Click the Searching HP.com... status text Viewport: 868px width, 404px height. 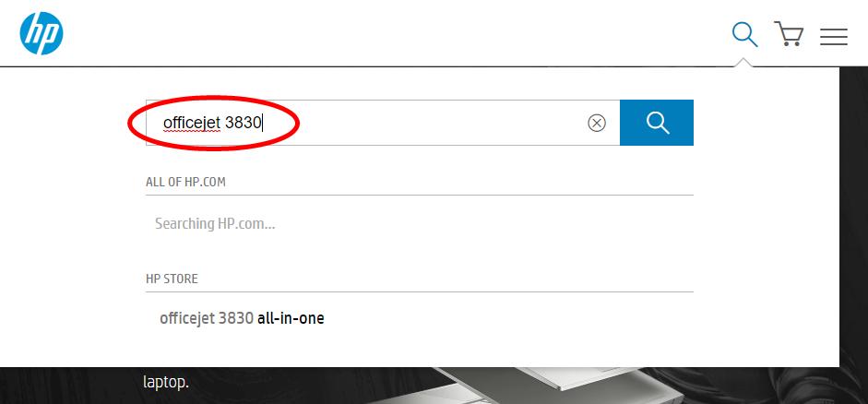click(215, 223)
